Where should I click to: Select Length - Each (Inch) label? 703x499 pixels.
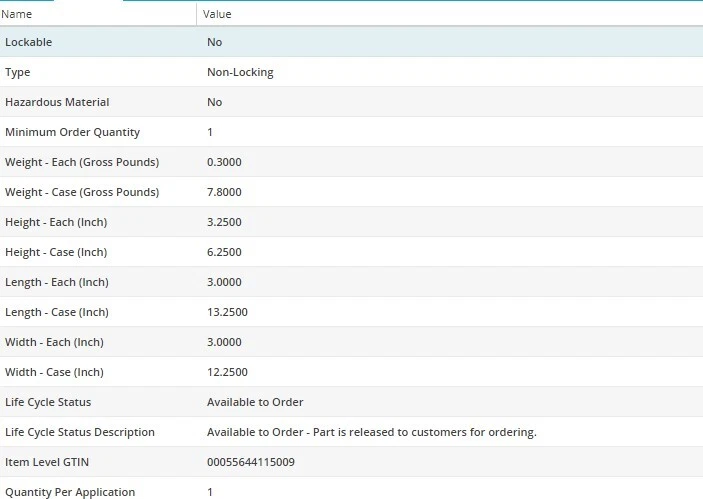[x=57, y=282]
